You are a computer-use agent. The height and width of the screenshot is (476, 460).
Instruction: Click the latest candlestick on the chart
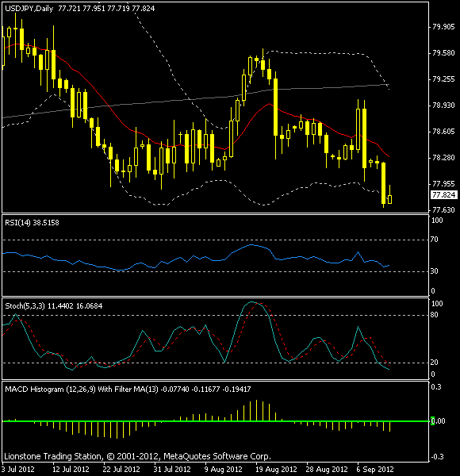tap(389, 199)
